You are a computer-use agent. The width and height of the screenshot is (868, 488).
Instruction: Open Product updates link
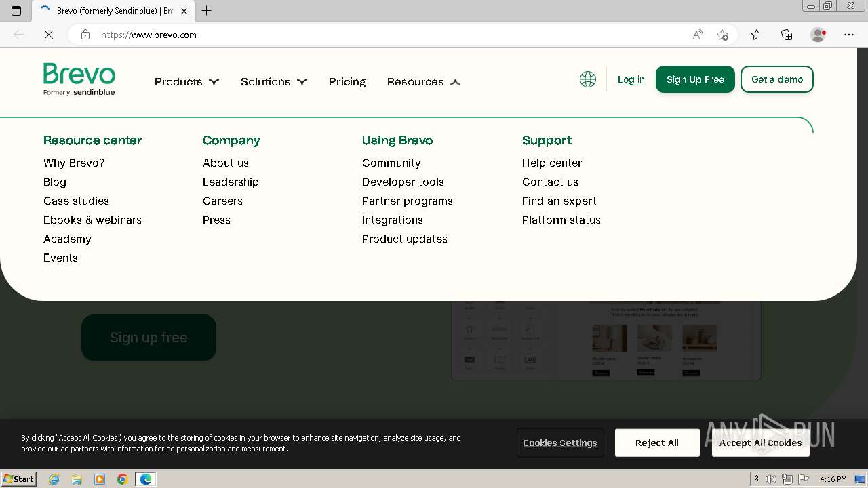(x=405, y=239)
